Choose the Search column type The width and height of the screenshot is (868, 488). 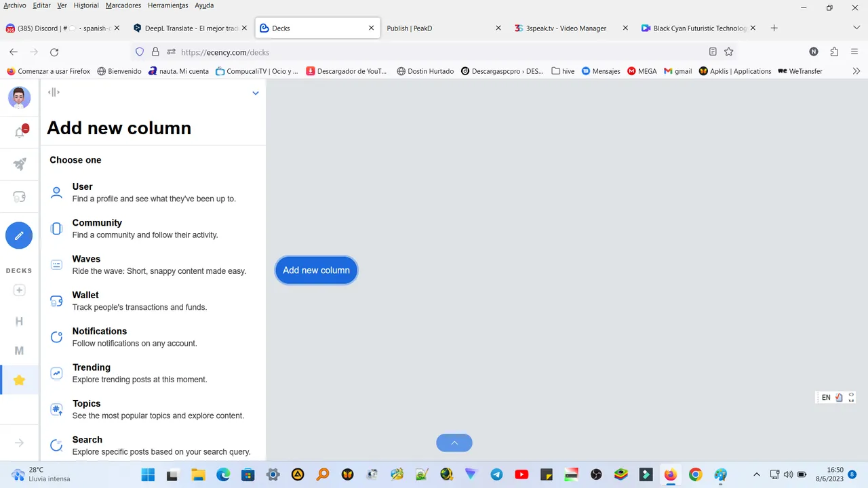coord(153,445)
